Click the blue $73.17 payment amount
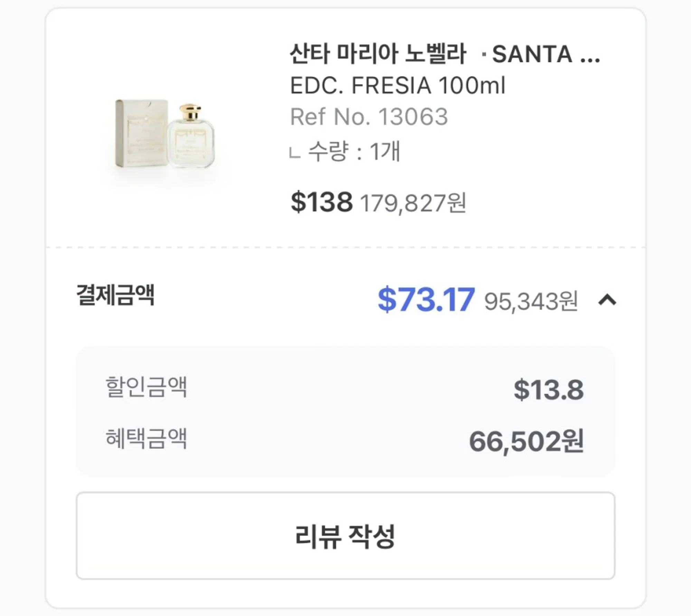 click(x=426, y=299)
